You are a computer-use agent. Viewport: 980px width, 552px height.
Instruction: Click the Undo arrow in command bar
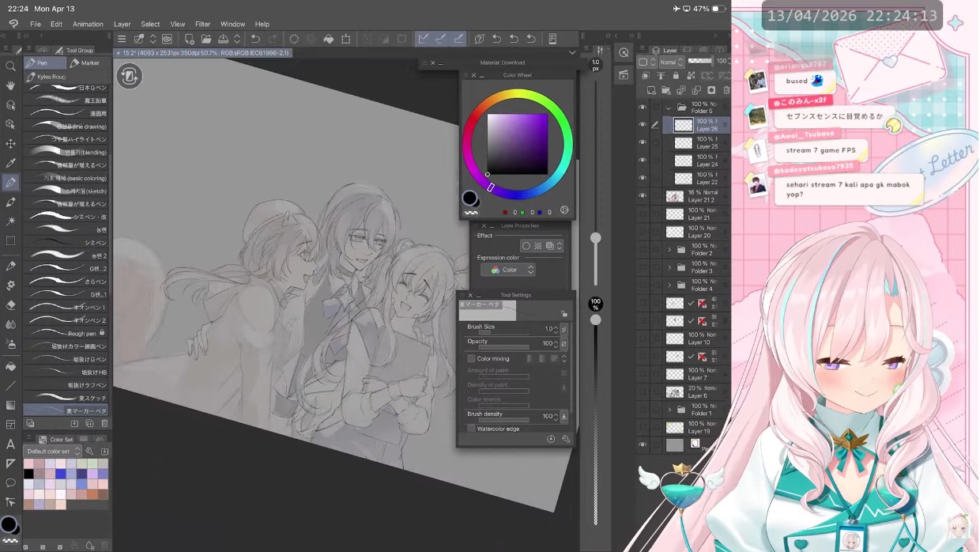coord(255,39)
